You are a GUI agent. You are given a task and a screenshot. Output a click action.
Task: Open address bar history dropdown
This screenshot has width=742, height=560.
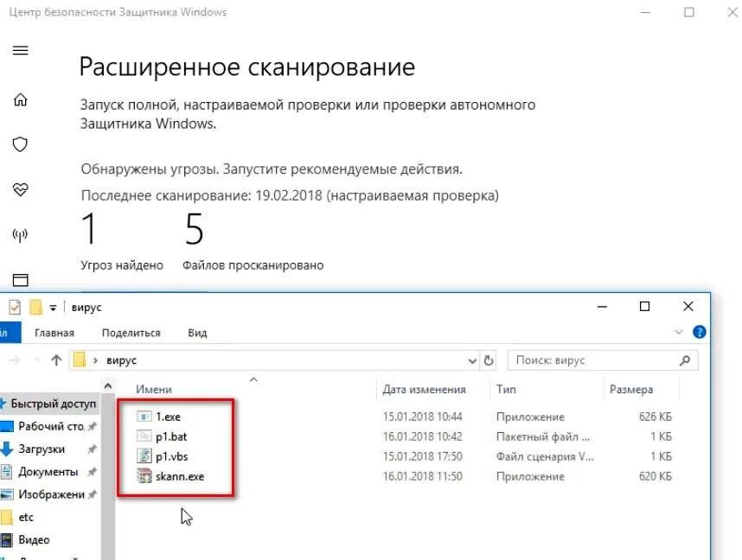[472, 361]
